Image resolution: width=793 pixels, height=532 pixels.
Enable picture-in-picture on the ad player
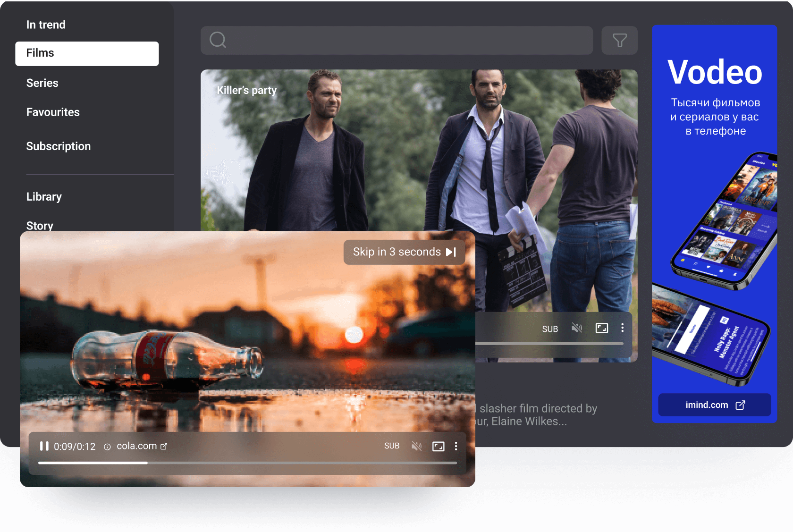tap(439, 446)
